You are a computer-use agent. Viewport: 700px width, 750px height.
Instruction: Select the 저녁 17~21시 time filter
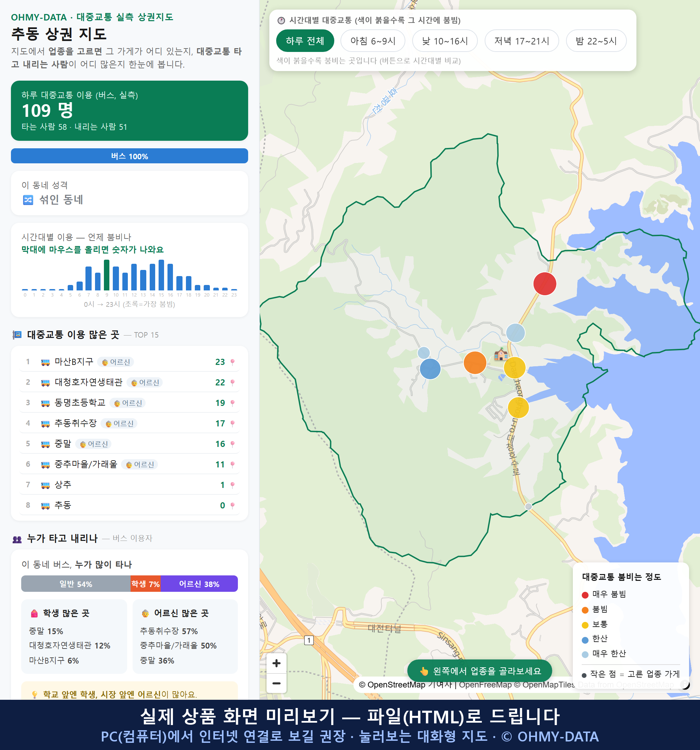[522, 41]
